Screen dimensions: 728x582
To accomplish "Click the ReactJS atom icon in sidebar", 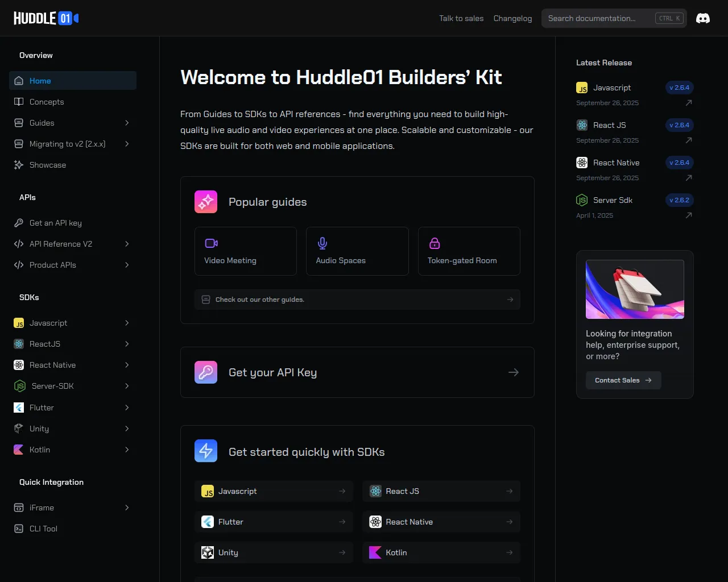I will tap(19, 344).
